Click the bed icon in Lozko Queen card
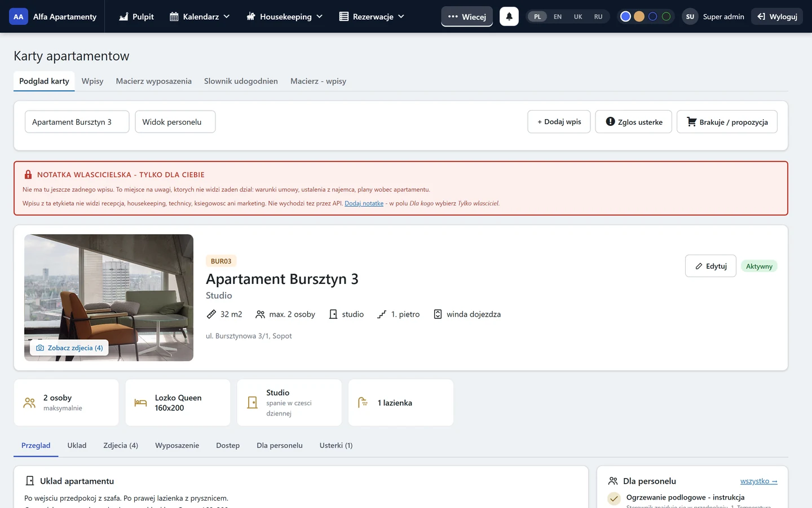This screenshot has height=508, width=812. (x=140, y=402)
